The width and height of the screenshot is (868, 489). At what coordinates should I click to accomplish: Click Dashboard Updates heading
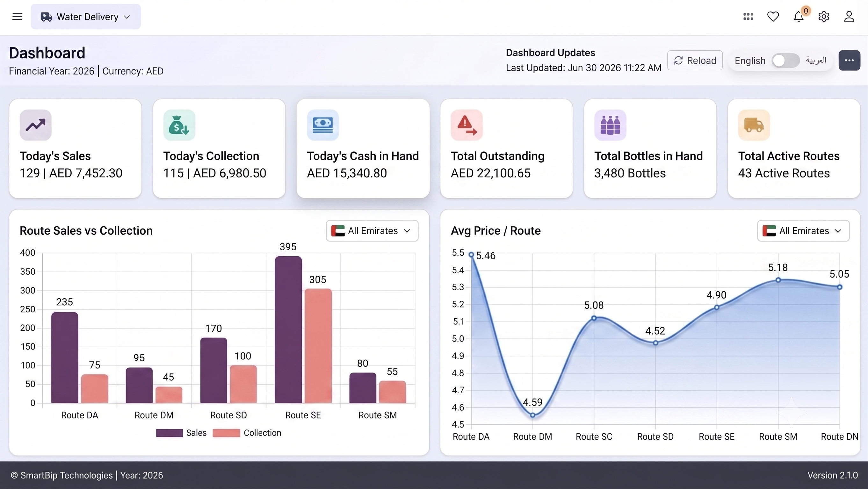point(551,53)
